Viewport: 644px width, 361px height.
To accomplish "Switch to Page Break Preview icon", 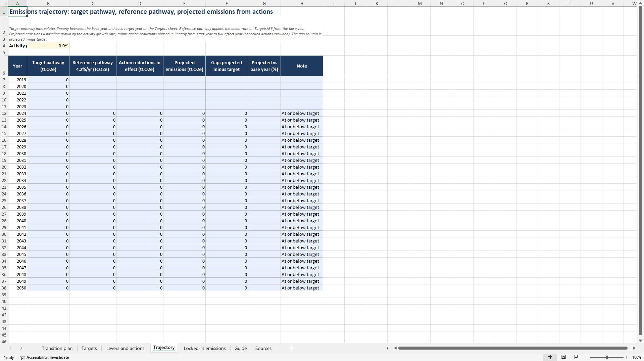I will [577, 357].
